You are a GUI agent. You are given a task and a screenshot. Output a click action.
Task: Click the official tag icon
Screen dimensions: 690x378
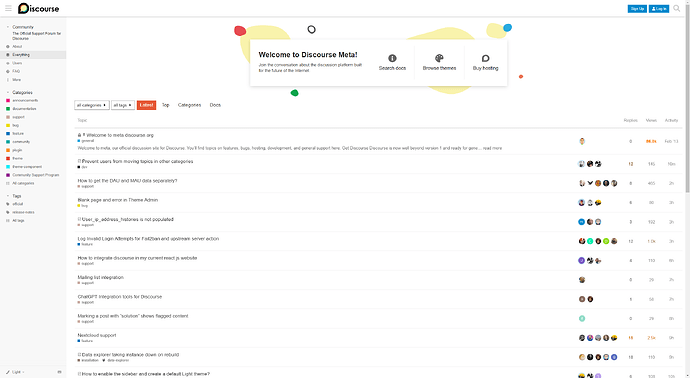tap(7, 204)
